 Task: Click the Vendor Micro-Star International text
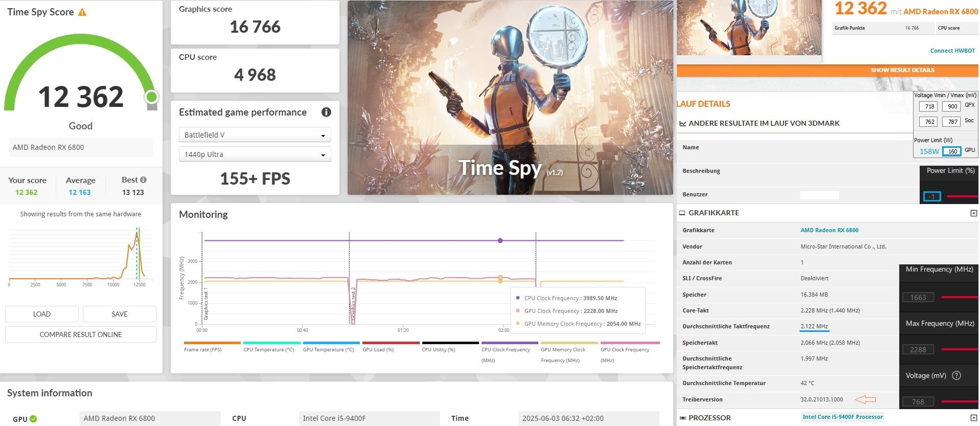point(843,246)
